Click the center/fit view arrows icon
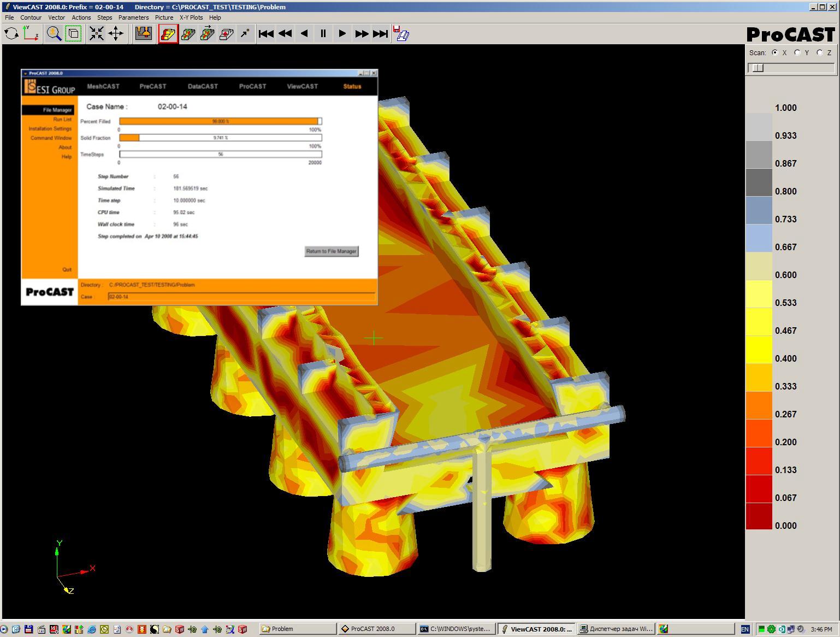 (x=97, y=34)
